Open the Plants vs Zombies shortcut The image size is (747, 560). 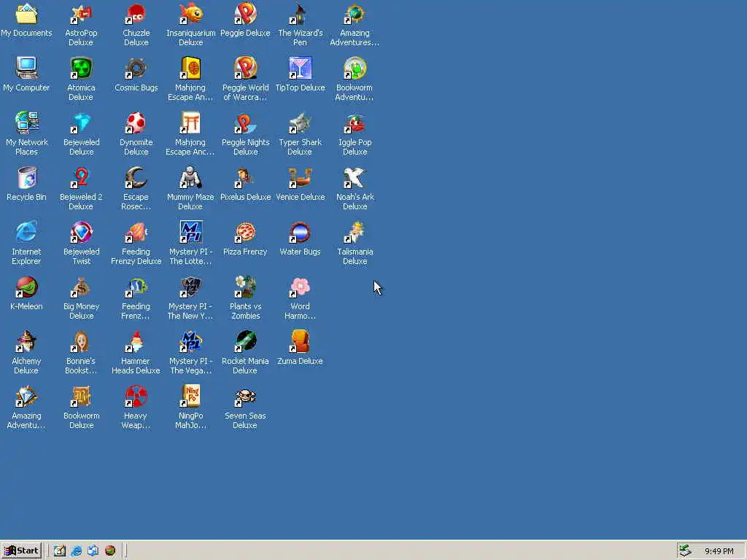tap(245, 287)
